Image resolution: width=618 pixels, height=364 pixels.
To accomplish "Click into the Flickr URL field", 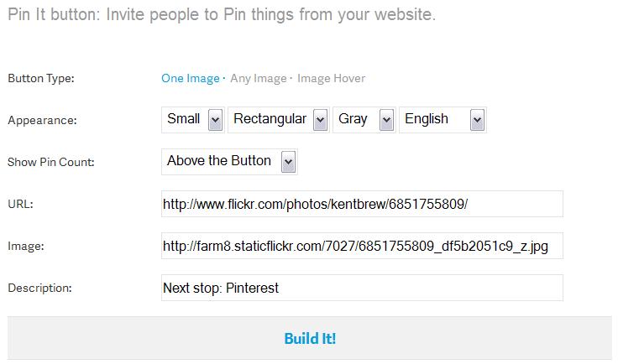I will click(x=362, y=204).
